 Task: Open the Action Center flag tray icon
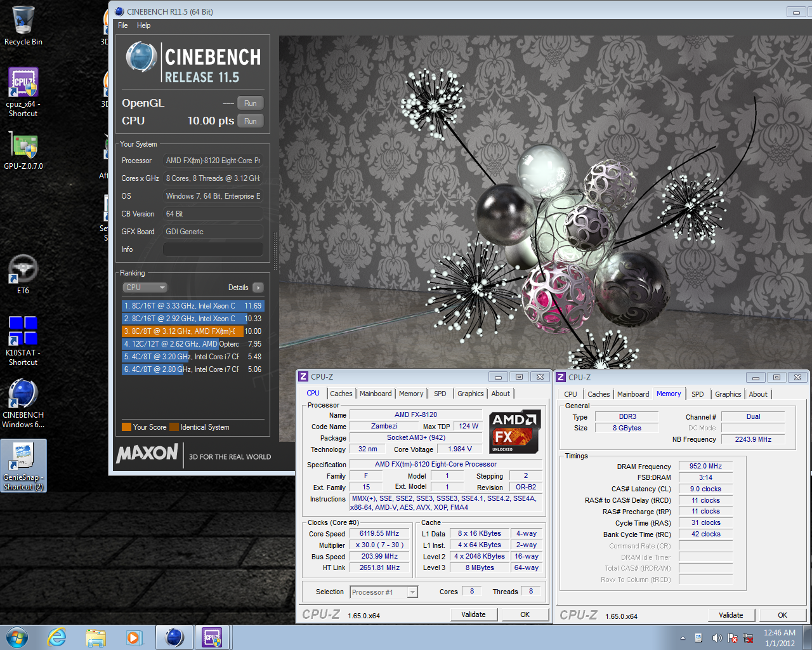pyautogui.click(x=733, y=638)
